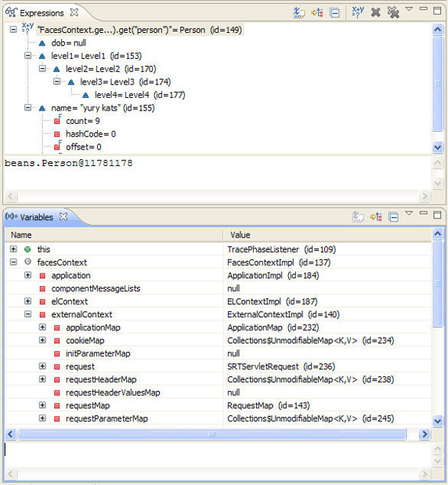The height and width of the screenshot is (485, 448).
Task: Select level4= Level4 (id=177) row
Action: click(139, 95)
